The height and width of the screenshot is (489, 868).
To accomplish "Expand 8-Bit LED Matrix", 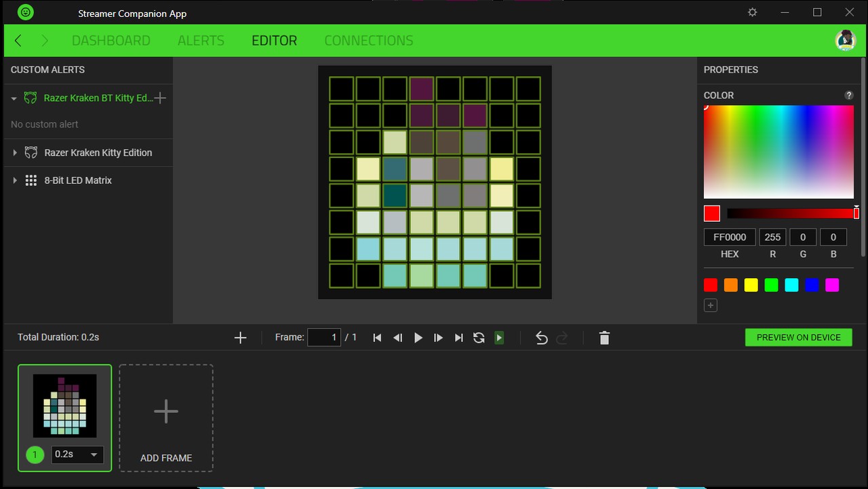I will [x=15, y=180].
